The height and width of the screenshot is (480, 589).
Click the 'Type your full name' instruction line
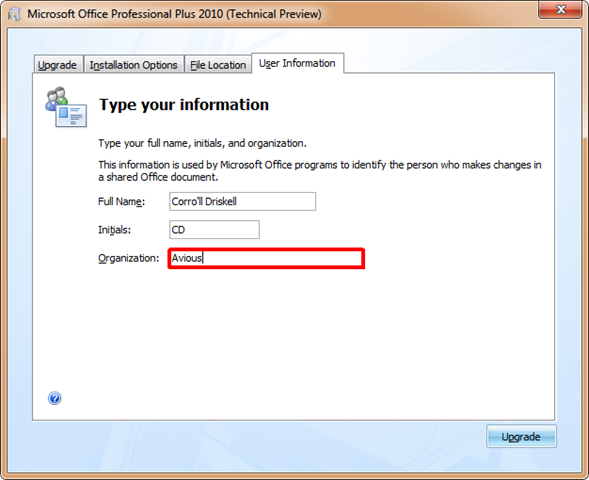(202, 143)
